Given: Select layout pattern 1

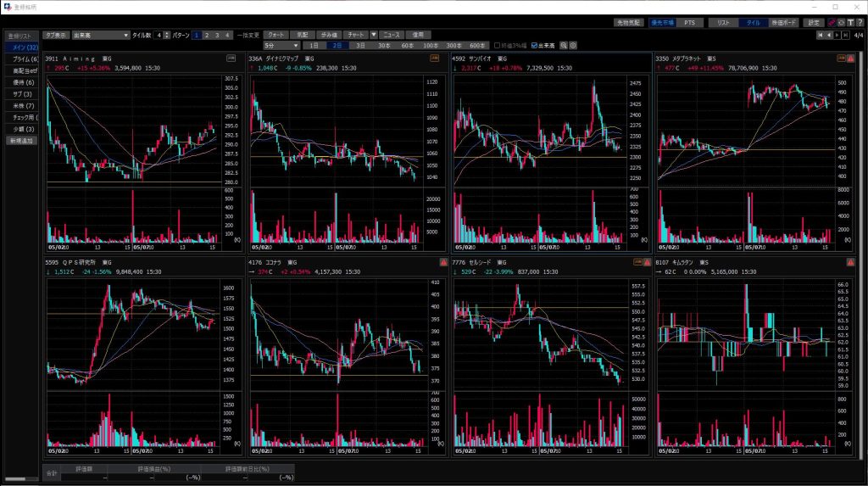Looking at the screenshot, I should 197,35.
